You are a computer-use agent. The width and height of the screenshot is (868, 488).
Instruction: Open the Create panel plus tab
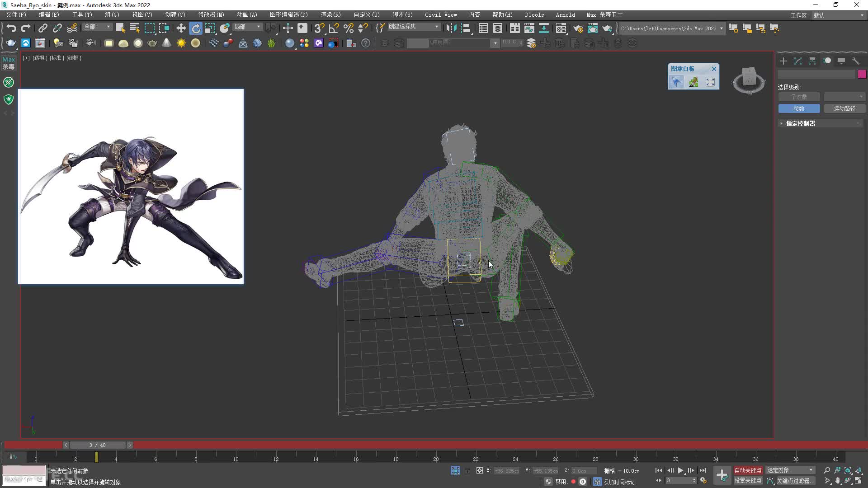tap(783, 61)
